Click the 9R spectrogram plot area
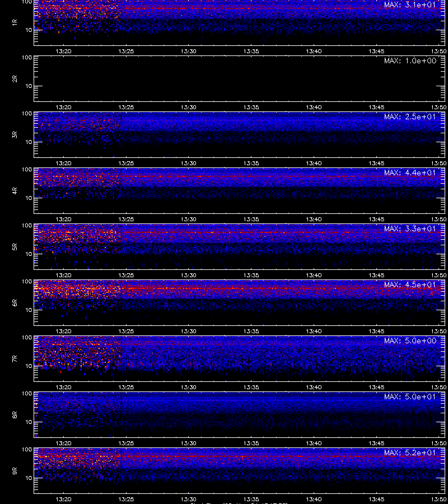The height and width of the screenshot is (504, 448). (x=240, y=471)
